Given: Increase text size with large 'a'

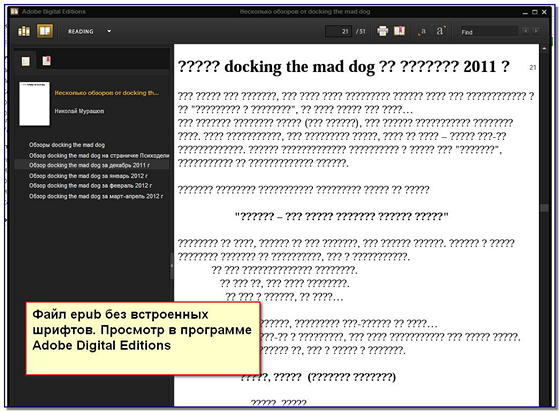Looking at the screenshot, I should pyautogui.click(x=440, y=31).
